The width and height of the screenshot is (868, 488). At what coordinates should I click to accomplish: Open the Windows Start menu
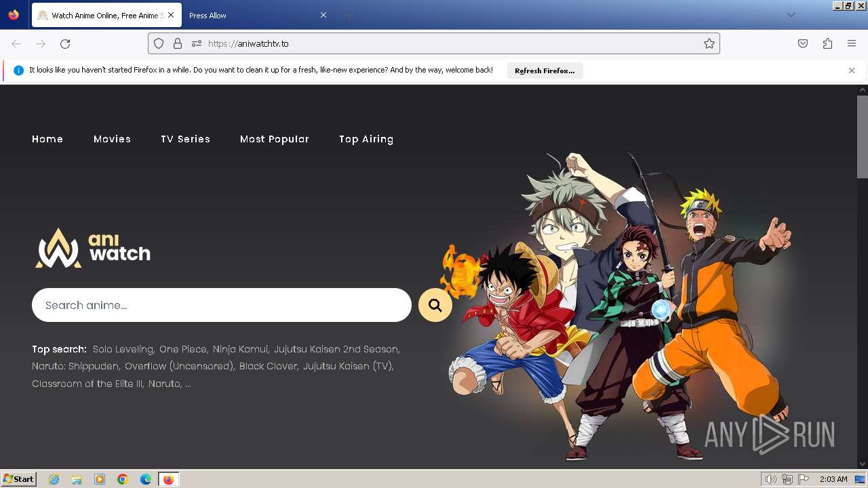tap(19, 479)
